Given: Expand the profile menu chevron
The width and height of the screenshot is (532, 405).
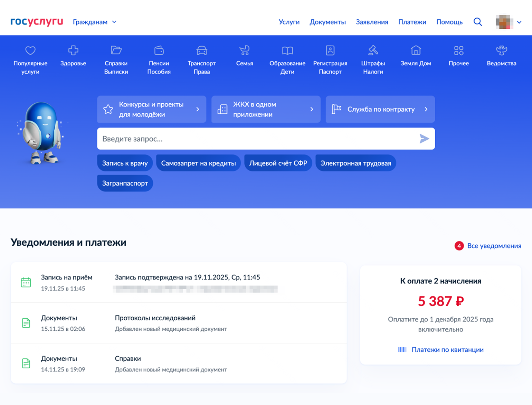Looking at the screenshot, I should [x=519, y=22].
